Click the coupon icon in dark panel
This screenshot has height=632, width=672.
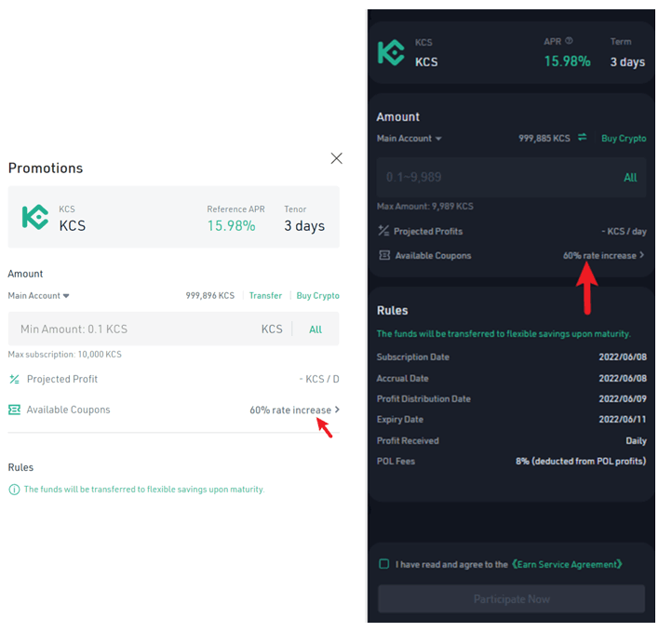[384, 255]
